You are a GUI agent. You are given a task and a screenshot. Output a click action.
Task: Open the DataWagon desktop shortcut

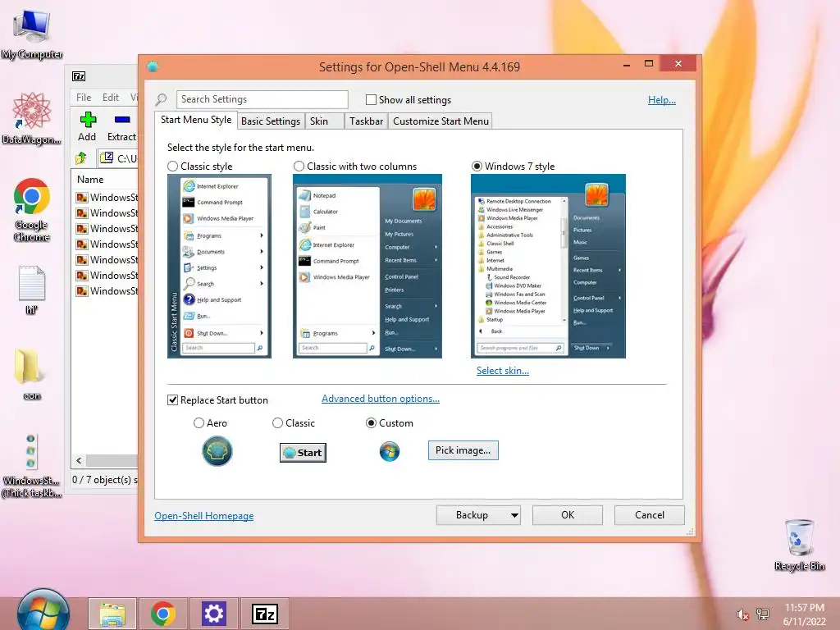tap(32, 118)
